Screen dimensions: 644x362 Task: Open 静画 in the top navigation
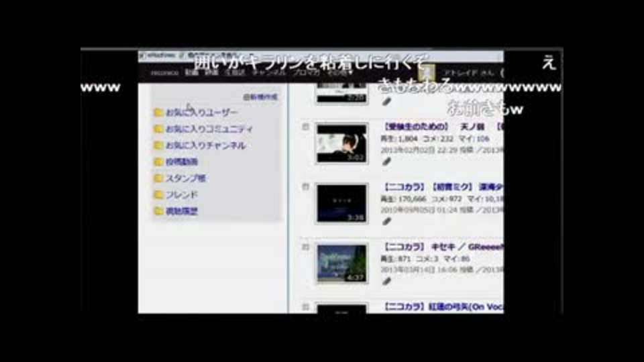click(211, 72)
